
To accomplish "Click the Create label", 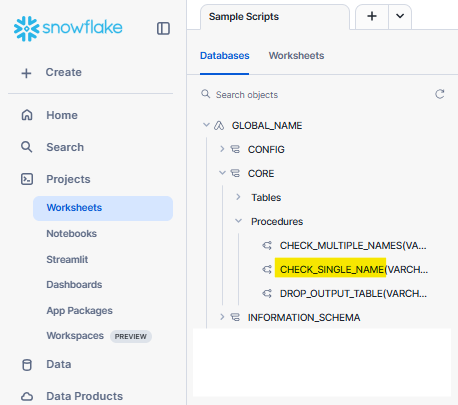I will (64, 72).
